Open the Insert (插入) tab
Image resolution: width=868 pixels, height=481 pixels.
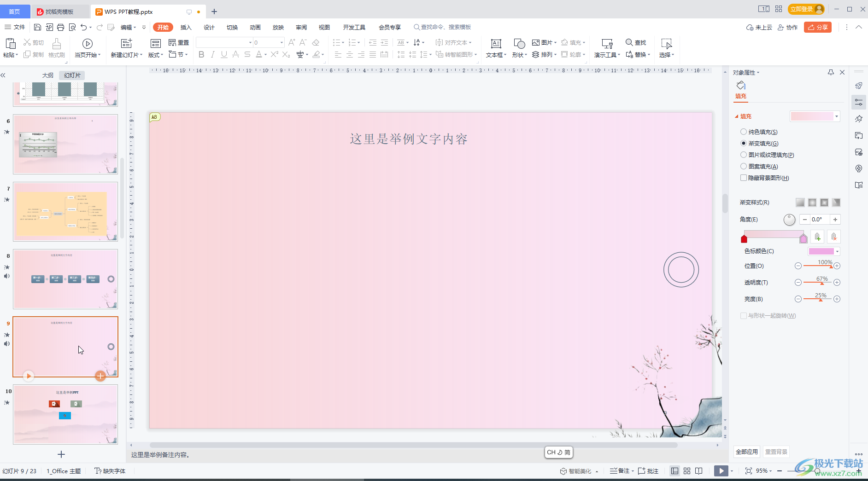pyautogui.click(x=186, y=27)
